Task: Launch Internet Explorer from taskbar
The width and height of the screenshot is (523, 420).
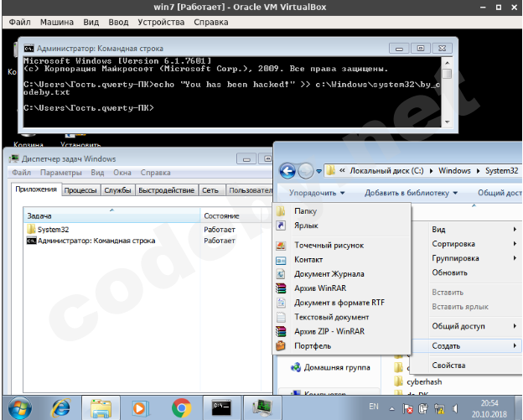Action: coord(61,408)
